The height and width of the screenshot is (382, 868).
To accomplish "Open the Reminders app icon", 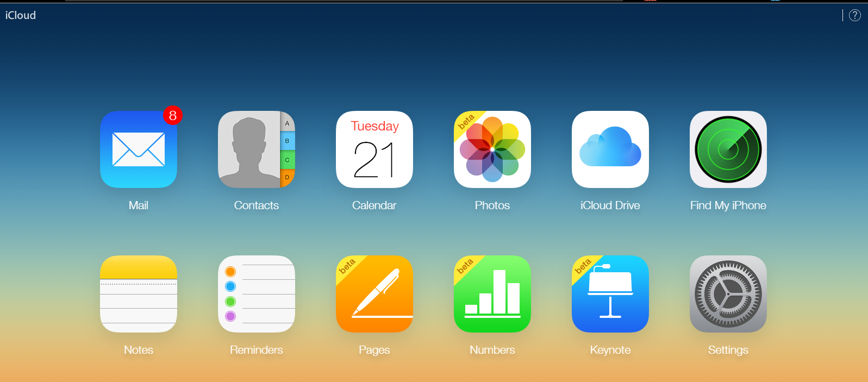I will [x=257, y=294].
